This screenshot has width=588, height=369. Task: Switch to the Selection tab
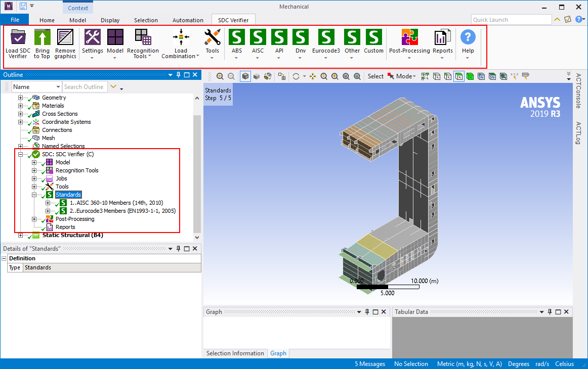point(146,20)
